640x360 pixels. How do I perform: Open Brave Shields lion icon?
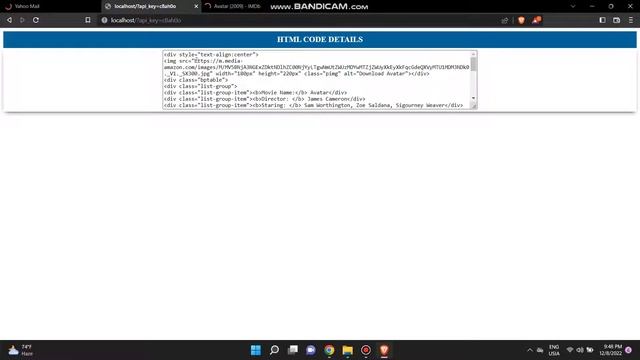point(521,20)
